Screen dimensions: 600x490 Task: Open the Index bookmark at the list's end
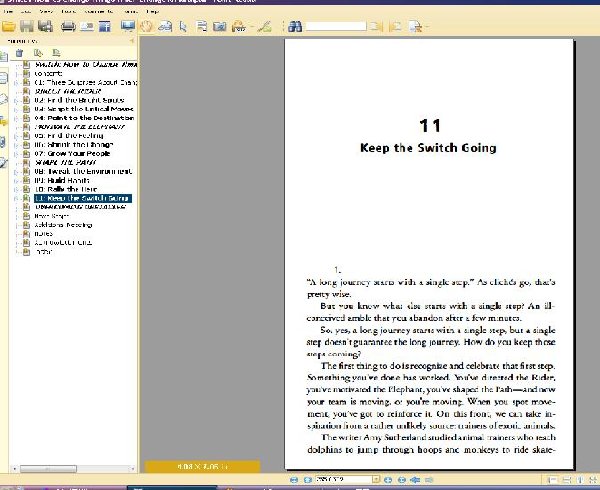(43, 251)
